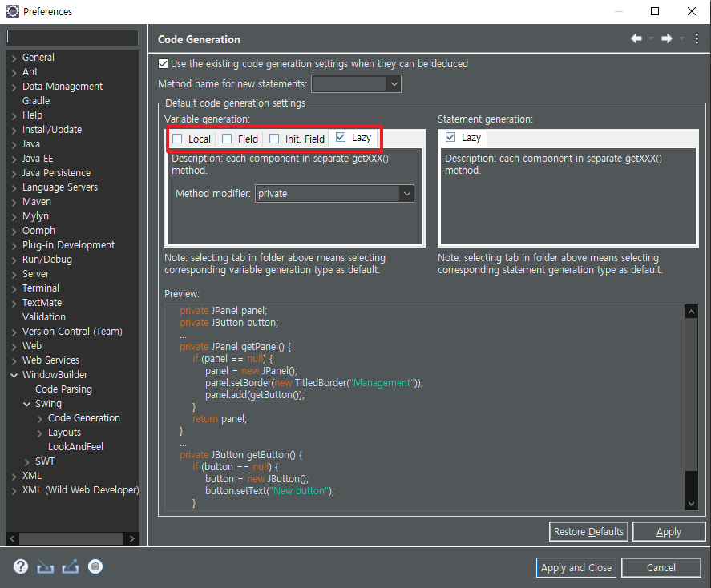This screenshot has height=588, width=711.
Task: Open the Method modifier private dropdown
Action: tap(334, 193)
